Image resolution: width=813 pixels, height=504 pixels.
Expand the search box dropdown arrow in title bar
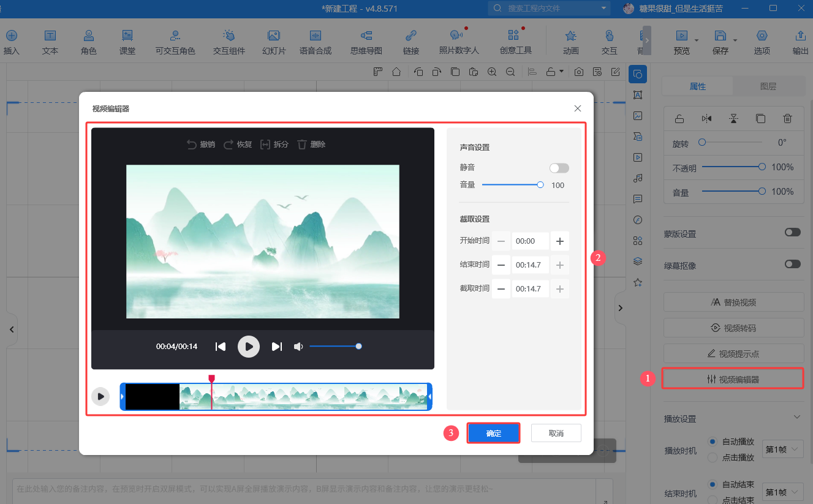click(x=604, y=8)
